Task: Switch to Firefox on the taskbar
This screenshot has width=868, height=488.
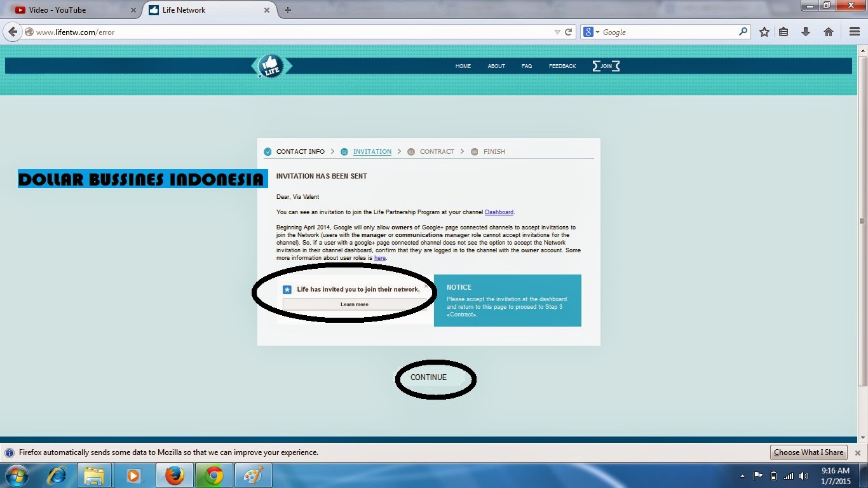Action: (174, 475)
